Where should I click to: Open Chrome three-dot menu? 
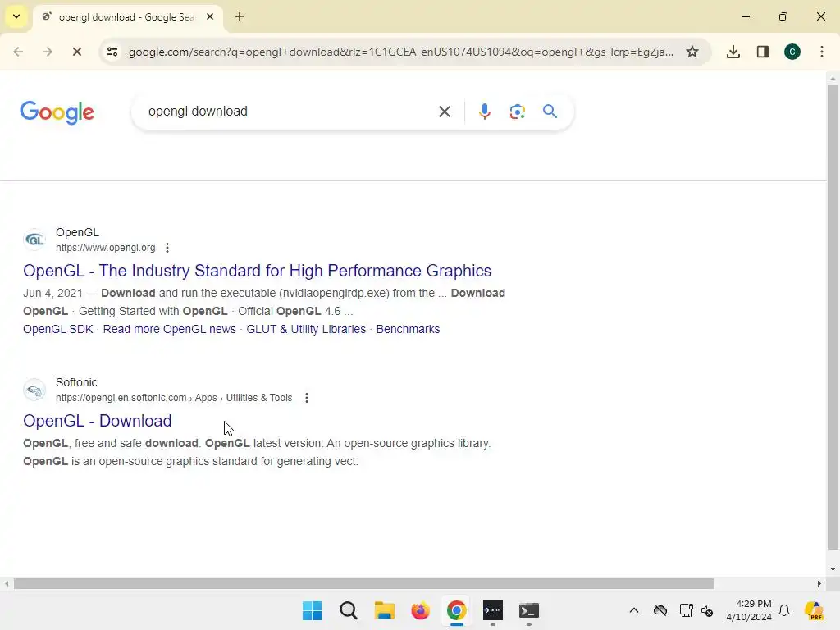point(822,52)
